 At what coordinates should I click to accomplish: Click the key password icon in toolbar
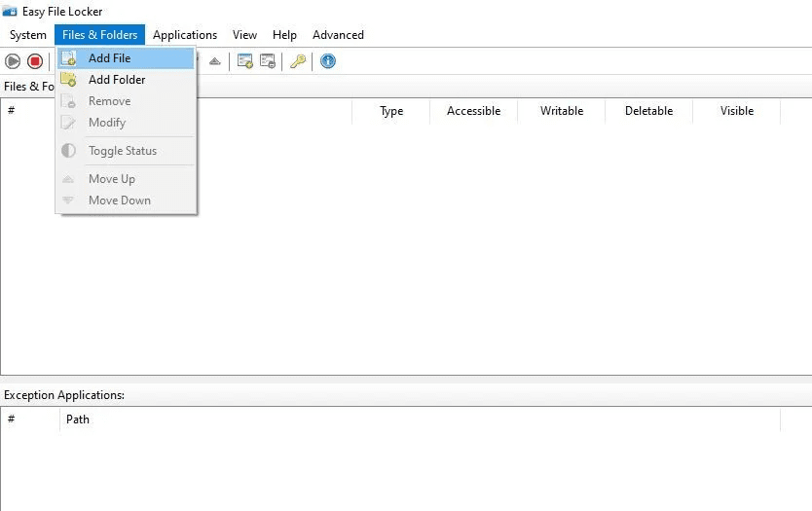point(298,61)
